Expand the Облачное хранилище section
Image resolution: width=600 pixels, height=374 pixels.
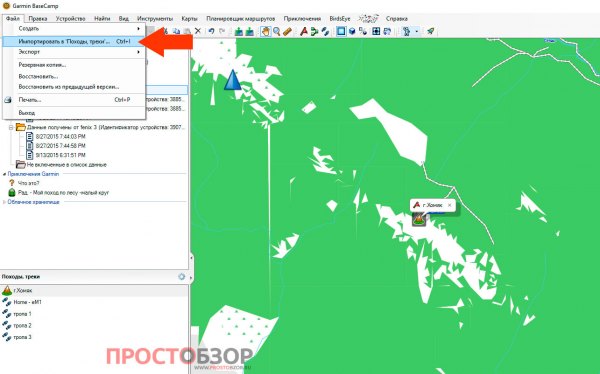tap(5, 202)
